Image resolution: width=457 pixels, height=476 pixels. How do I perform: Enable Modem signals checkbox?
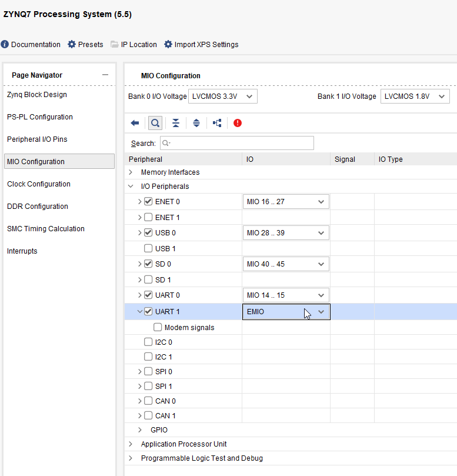click(158, 327)
